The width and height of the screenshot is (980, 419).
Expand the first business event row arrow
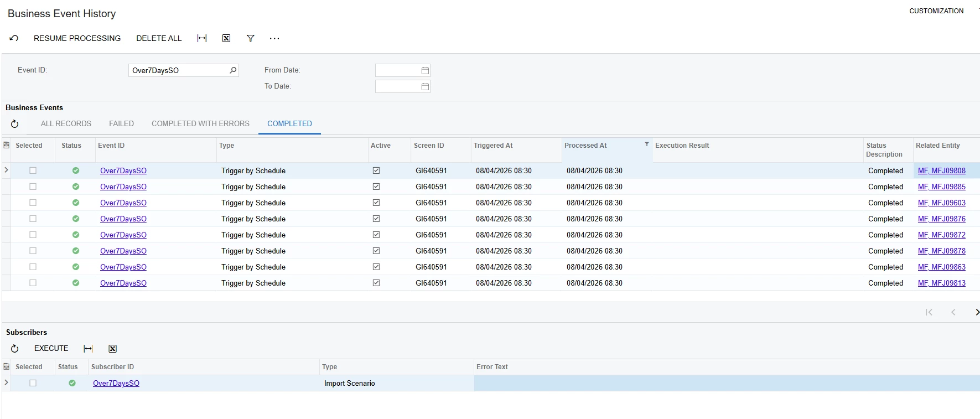pos(6,170)
